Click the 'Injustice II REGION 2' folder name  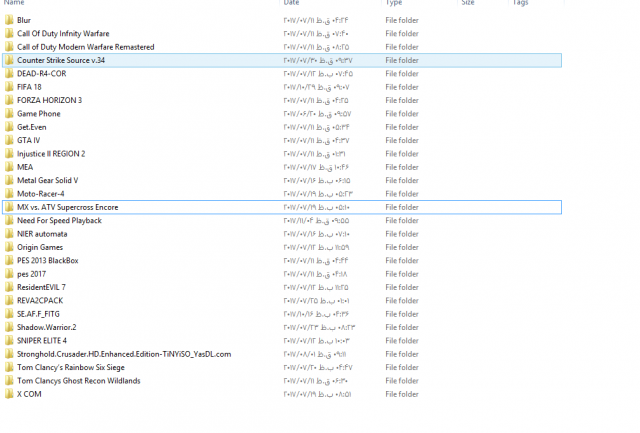(51, 153)
